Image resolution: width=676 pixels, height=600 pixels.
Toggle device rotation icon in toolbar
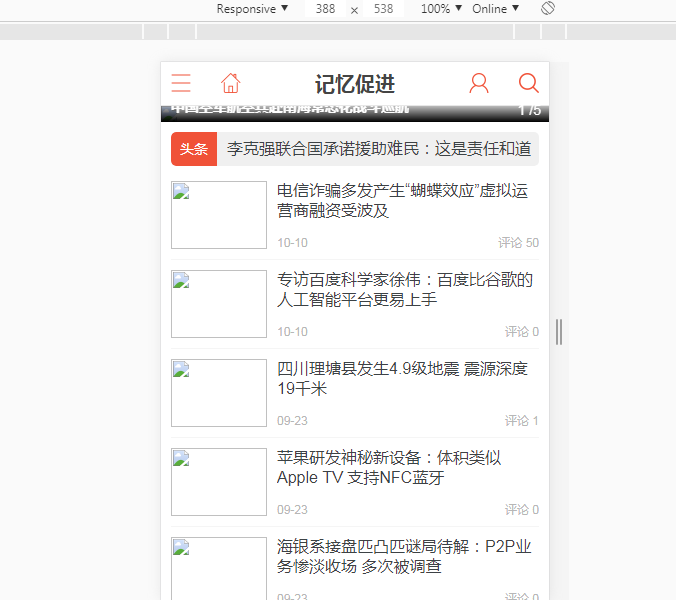[x=548, y=8]
